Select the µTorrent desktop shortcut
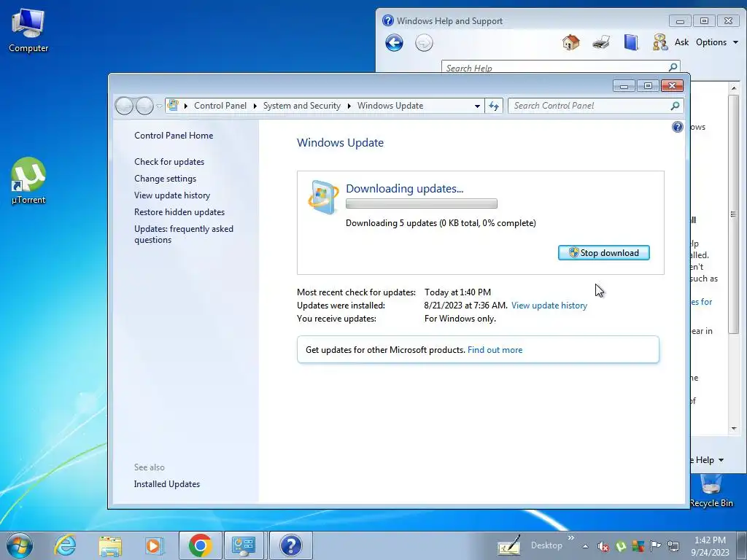The height and width of the screenshot is (560, 747). tap(28, 182)
